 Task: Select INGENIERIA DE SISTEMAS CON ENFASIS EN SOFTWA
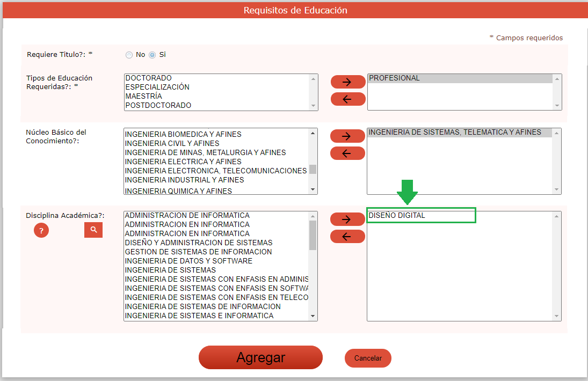[216, 289]
